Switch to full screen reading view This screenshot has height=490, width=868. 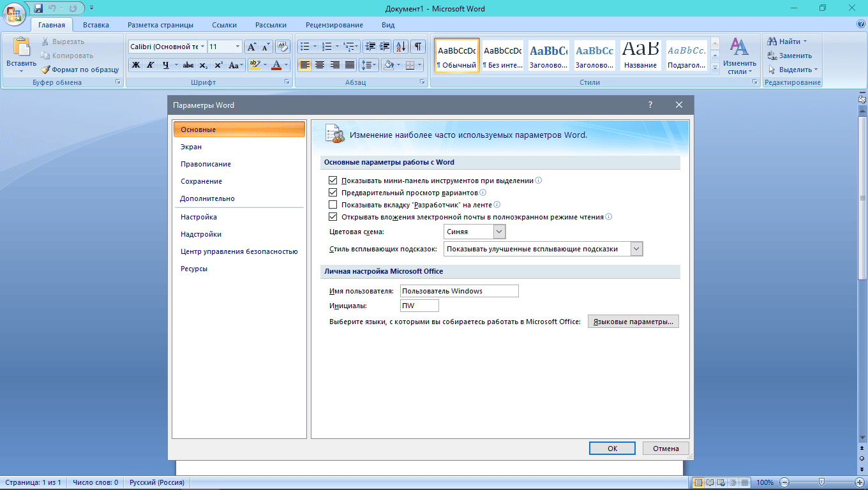pos(710,483)
